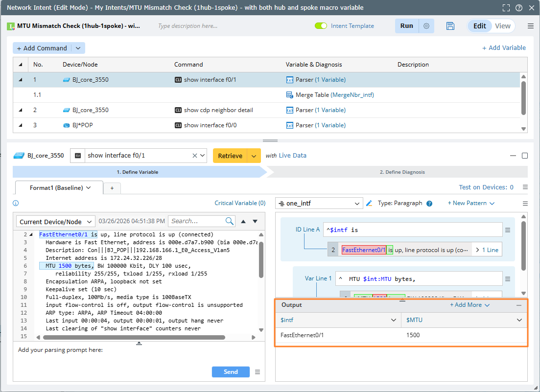The image size is (540, 392).
Task: Open the Current Device/Node dropdown
Action: coord(56,222)
